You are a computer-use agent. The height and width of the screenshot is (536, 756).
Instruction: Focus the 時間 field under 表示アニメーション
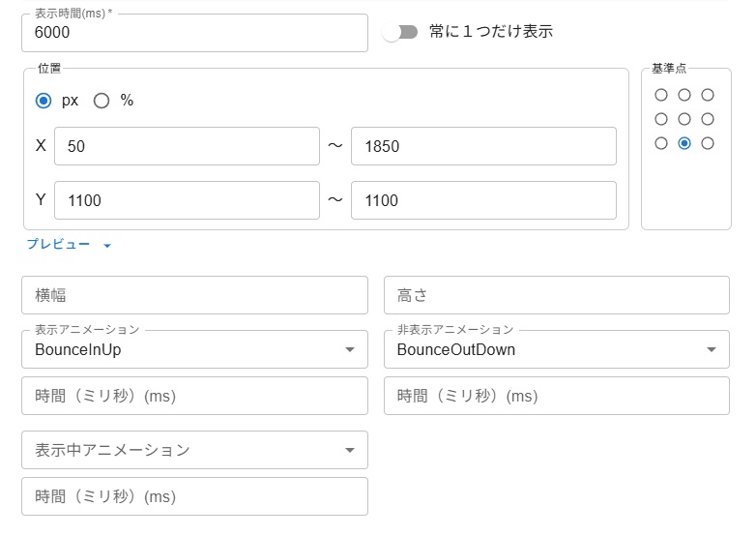coord(194,396)
